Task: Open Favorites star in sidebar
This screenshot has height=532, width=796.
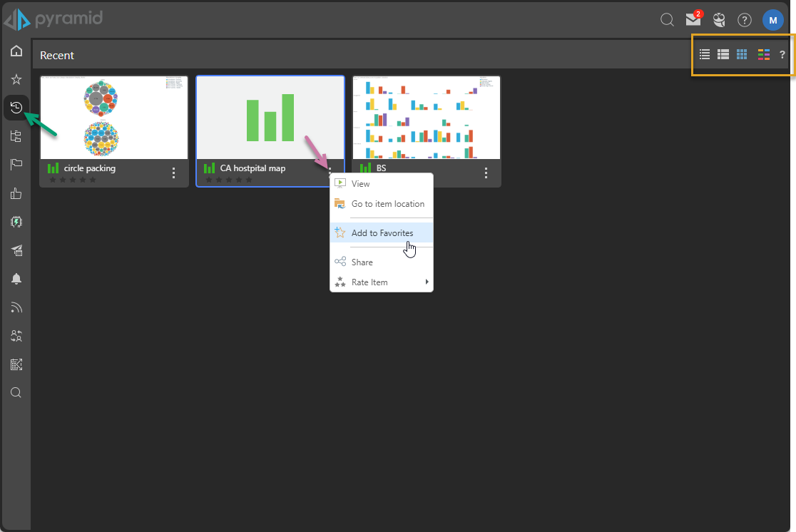Action: (x=16, y=79)
